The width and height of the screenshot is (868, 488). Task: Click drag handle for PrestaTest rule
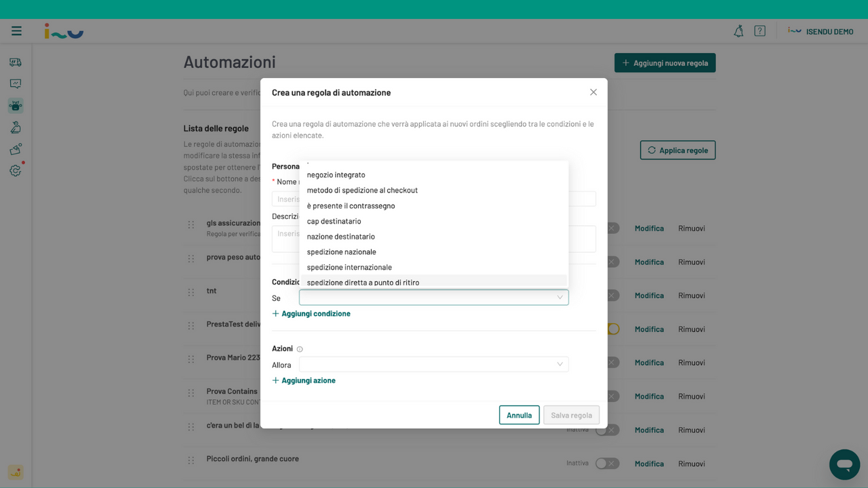click(x=191, y=325)
